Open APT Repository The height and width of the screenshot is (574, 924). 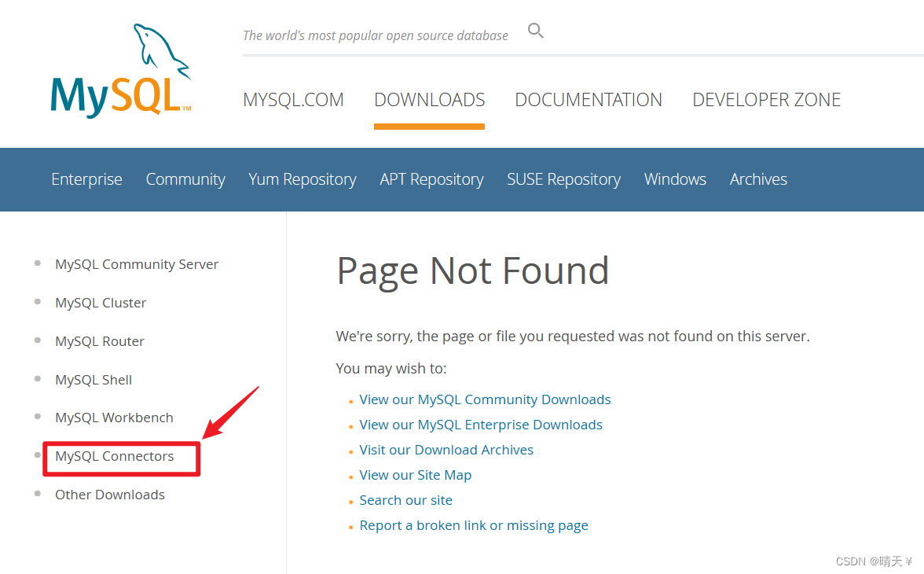tap(431, 179)
